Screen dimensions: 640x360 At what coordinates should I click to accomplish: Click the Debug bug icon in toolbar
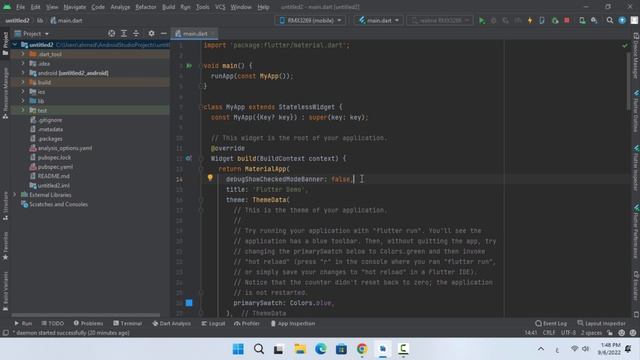coord(494,20)
